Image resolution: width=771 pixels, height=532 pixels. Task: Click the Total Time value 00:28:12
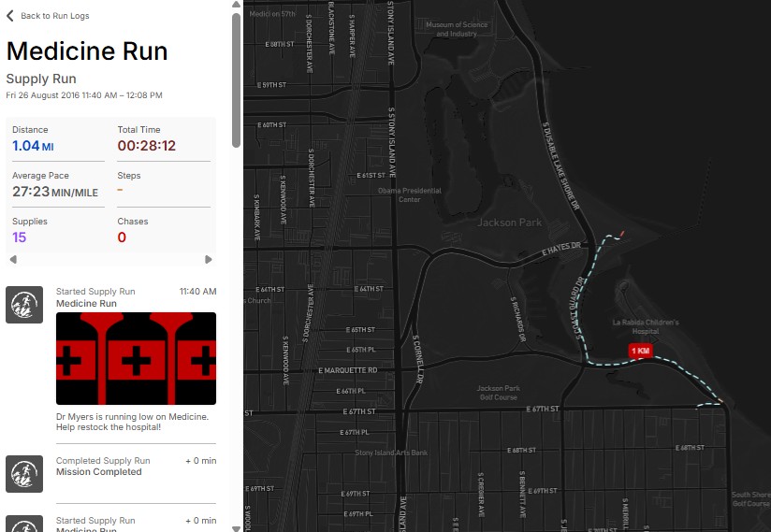pyautogui.click(x=147, y=146)
